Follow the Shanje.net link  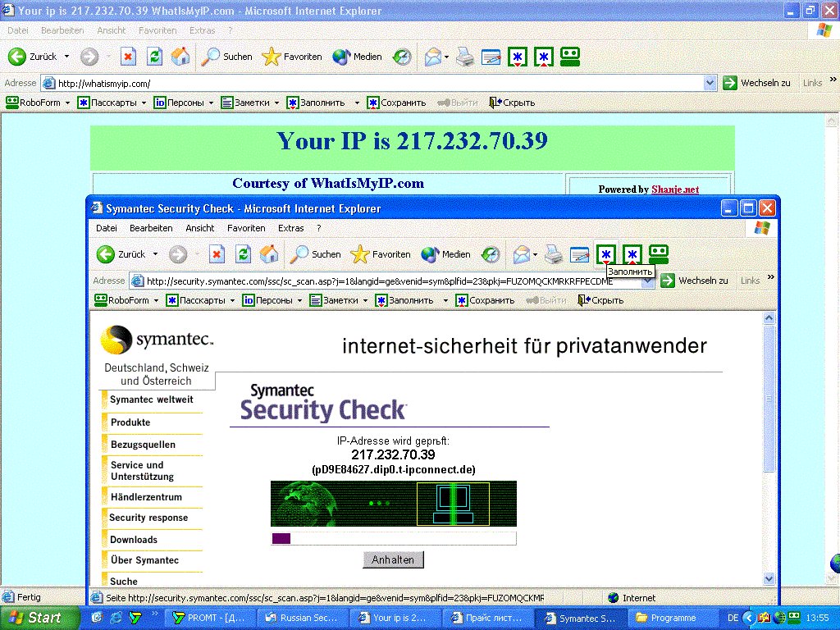[675, 189]
